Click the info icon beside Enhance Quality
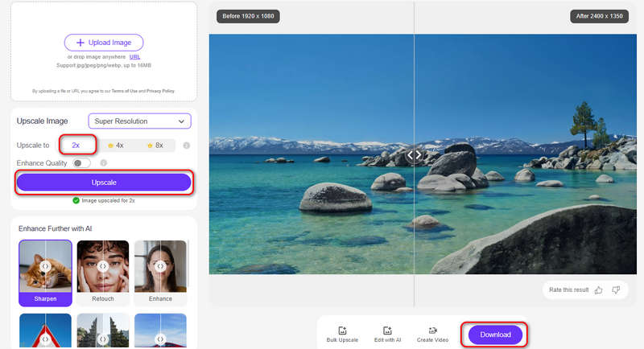Image resolution: width=644 pixels, height=349 pixels. (104, 163)
